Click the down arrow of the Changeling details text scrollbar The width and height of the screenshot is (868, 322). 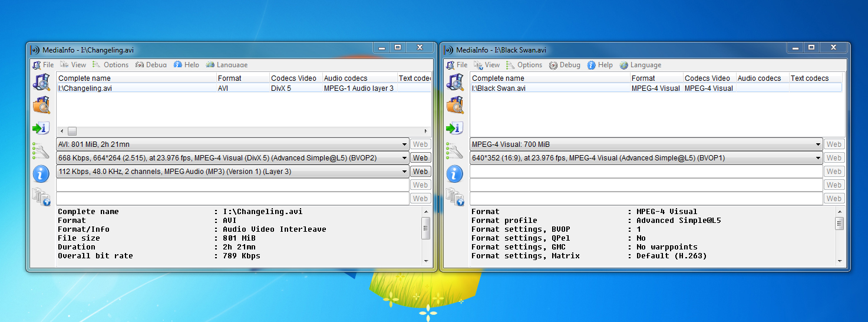[425, 260]
